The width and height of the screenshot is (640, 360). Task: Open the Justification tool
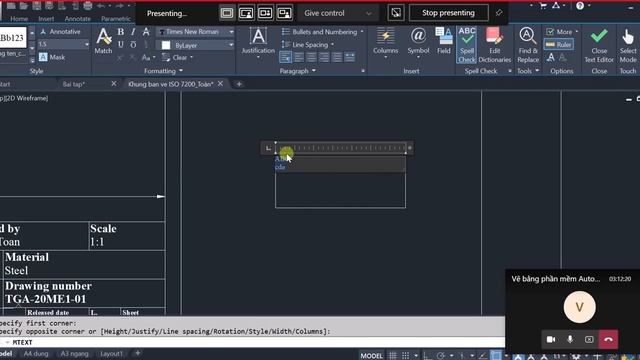point(258,42)
